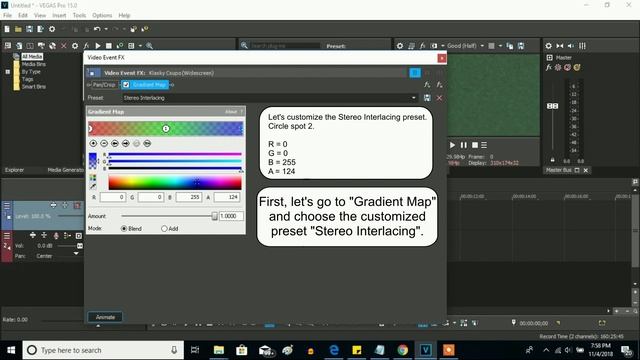Open the File menu
640x360 pixels.
tap(7, 15)
